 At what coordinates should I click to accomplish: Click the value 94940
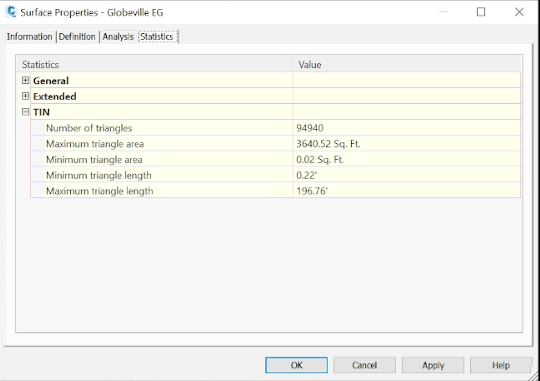pos(310,128)
